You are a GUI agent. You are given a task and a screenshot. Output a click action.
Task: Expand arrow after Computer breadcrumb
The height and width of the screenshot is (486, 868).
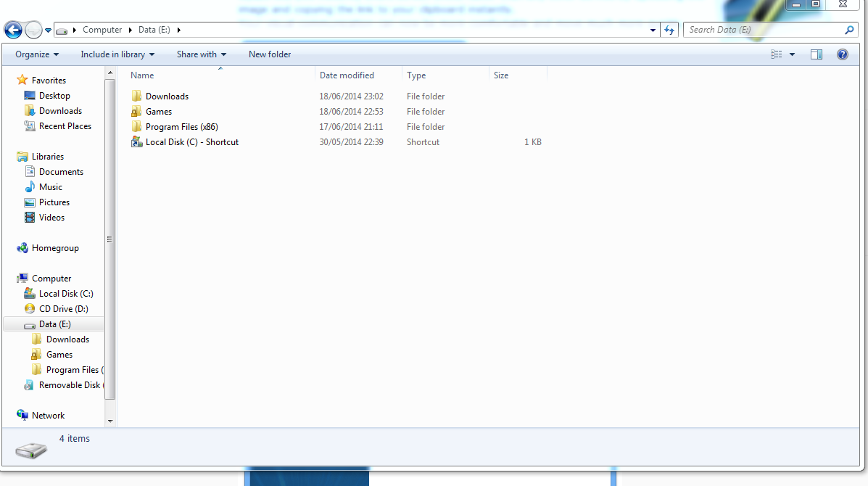pos(130,30)
